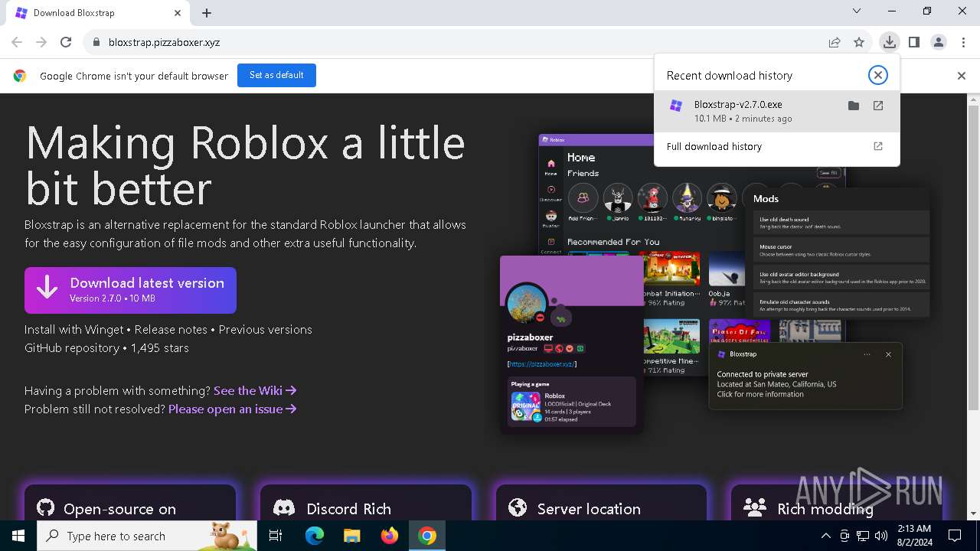Screen dimensions: 980x551
Task: Open the Install with Winget link
Action: click(x=73, y=329)
